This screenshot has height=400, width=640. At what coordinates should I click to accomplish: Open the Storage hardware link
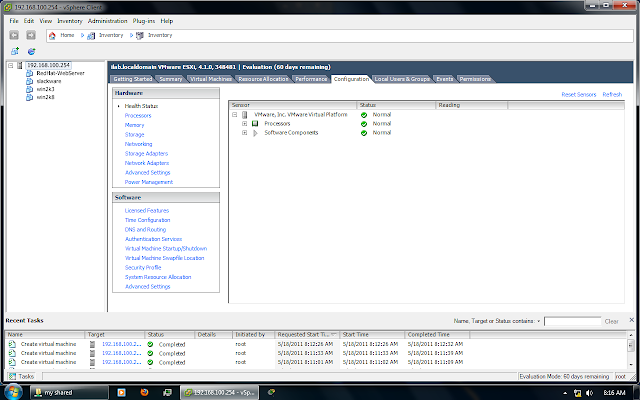pyautogui.click(x=134, y=134)
